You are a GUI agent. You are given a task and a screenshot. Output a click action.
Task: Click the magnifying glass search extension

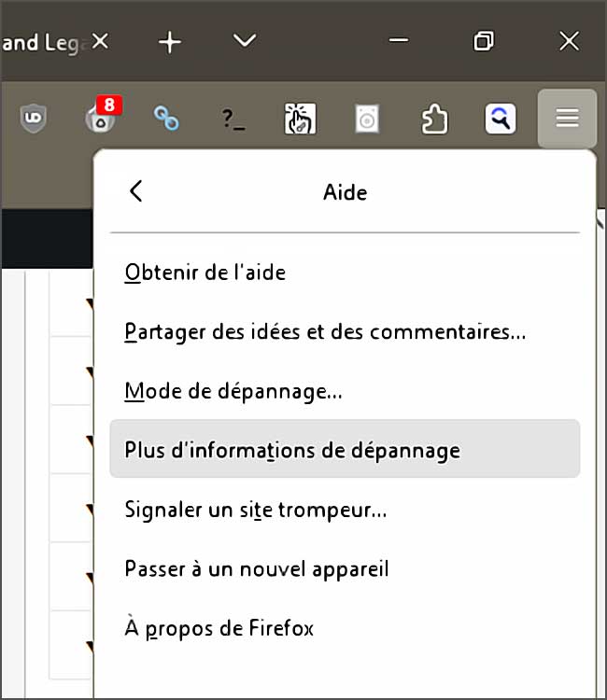point(501,119)
